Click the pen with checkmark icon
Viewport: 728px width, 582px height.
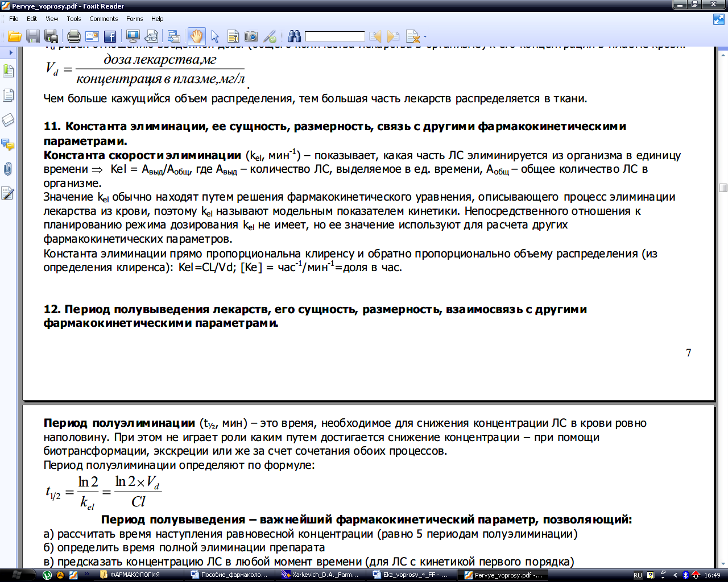270,36
